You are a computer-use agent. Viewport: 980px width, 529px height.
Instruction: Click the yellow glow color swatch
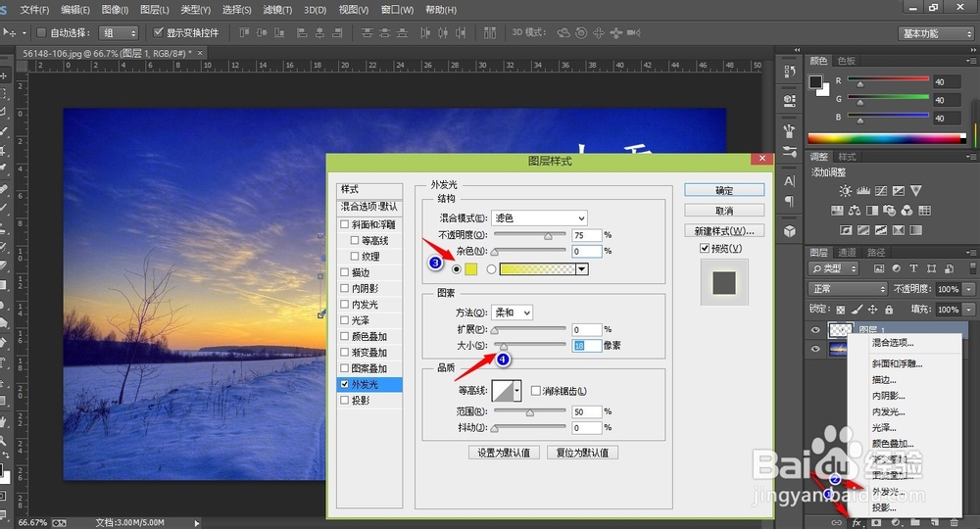[470, 269]
